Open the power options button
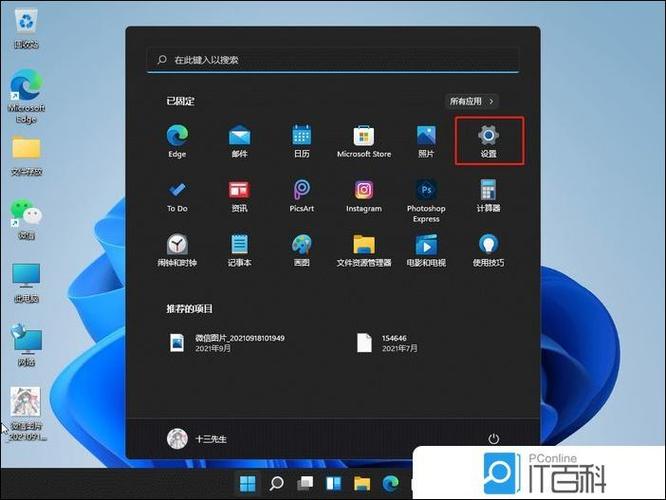 click(493, 438)
